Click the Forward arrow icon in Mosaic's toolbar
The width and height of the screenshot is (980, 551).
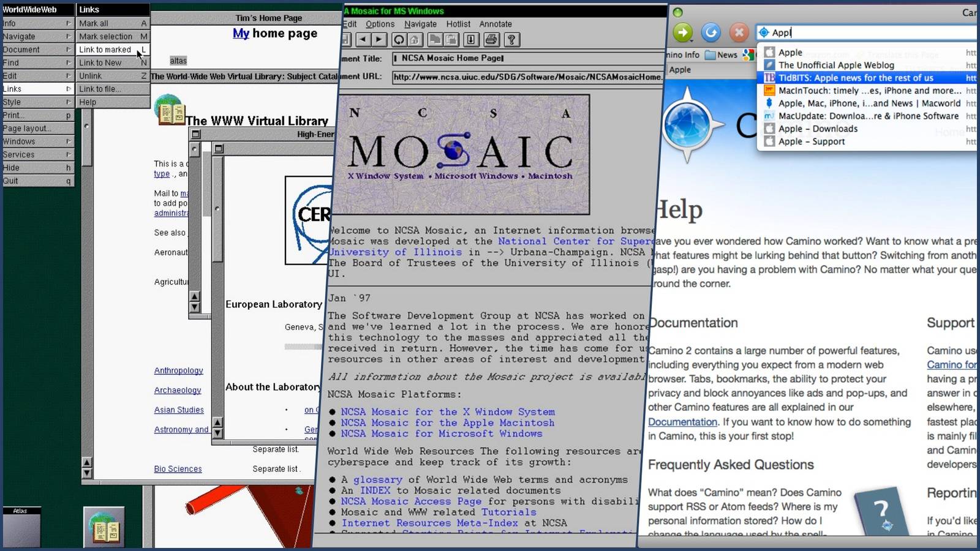379,39
